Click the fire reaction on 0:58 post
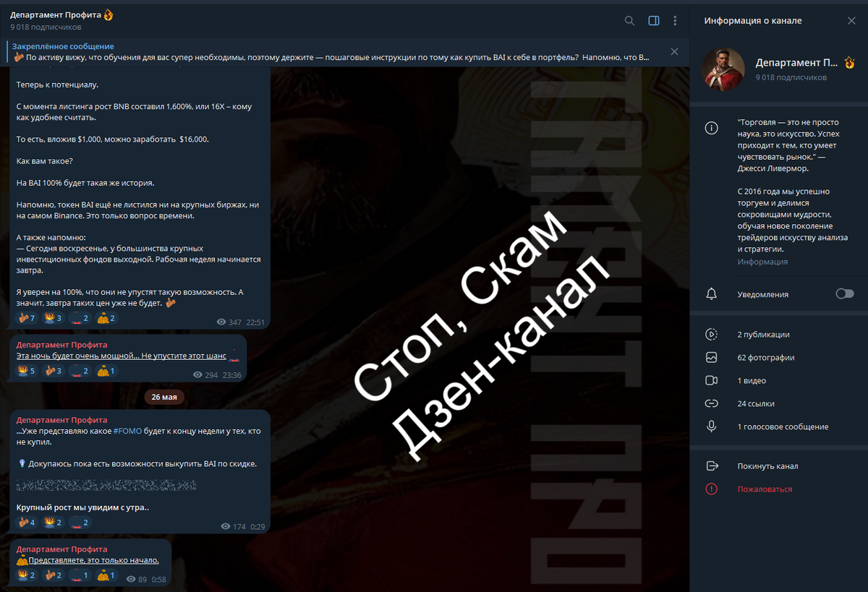The height and width of the screenshot is (592, 868). click(27, 576)
